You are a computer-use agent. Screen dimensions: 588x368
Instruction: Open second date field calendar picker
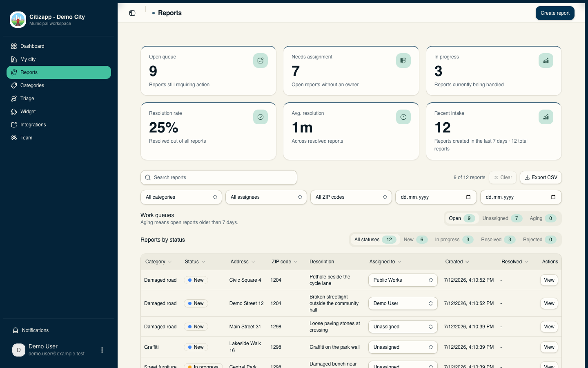pos(553,197)
